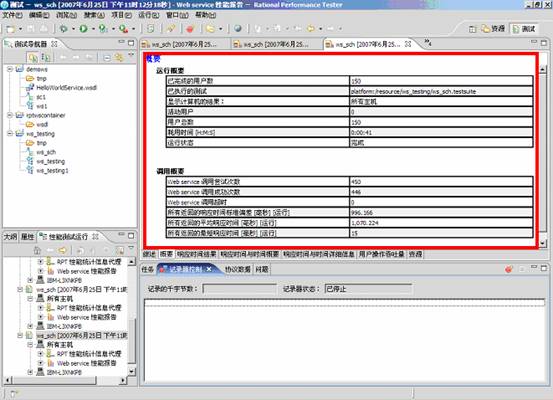Collapse the highlighted ws_sch run node
Image resolution: width=553 pixels, height=400 pixels.
pos(20,335)
